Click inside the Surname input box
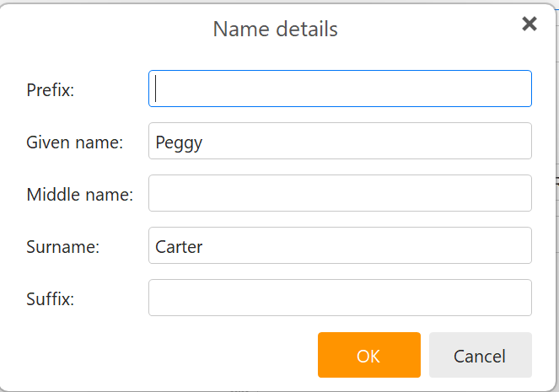This screenshot has width=559, height=392. pos(340,245)
